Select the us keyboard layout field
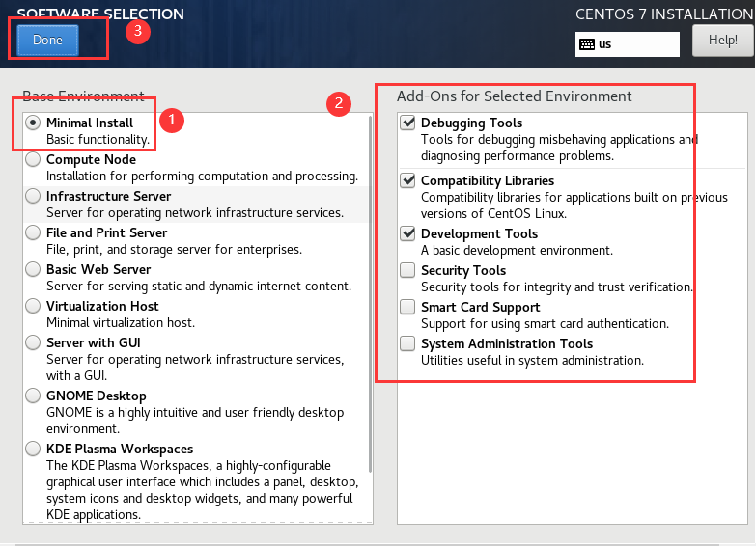The height and width of the screenshot is (546, 756). [628, 44]
